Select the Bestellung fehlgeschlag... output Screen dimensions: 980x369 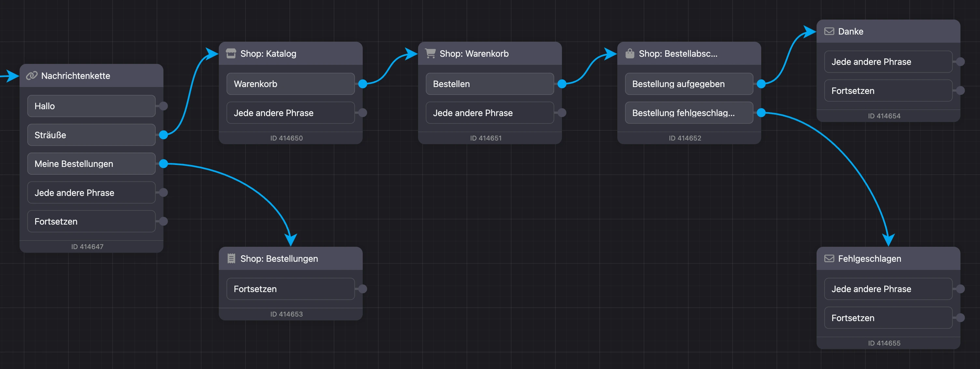point(689,113)
